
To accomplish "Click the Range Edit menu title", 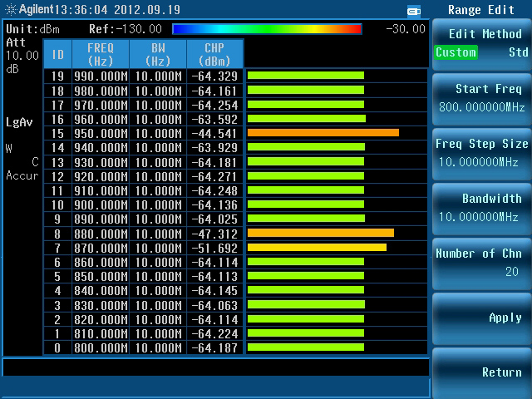I will click(481, 10).
